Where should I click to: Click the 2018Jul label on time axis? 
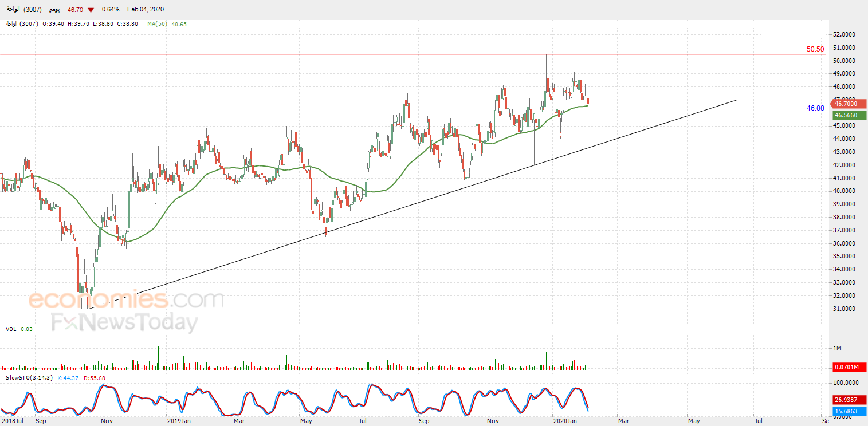[x=12, y=421]
